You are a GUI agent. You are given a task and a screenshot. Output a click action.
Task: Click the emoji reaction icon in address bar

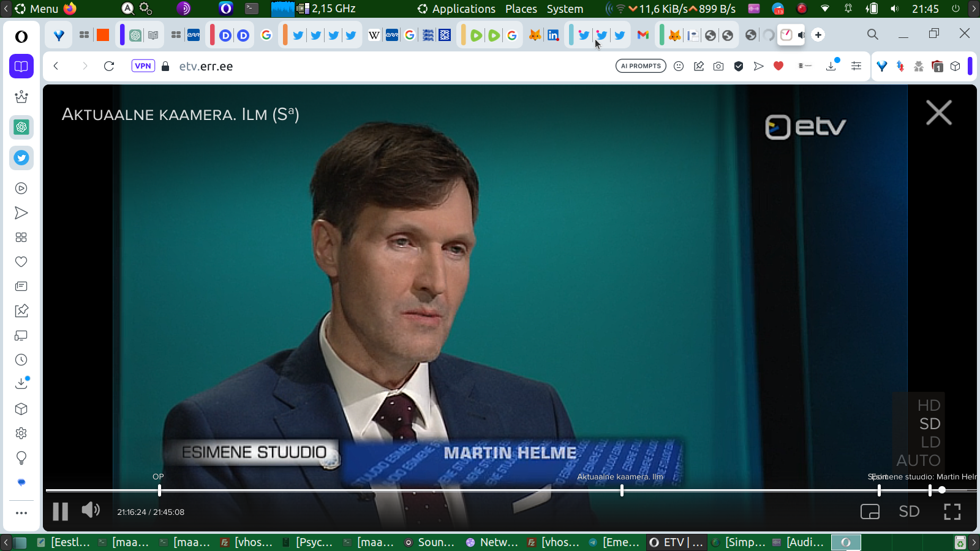point(679,66)
